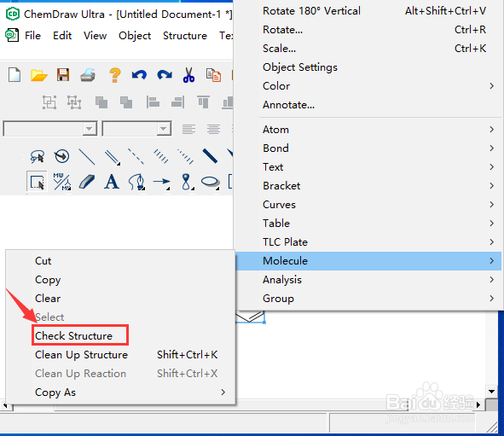The width and height of the screenshot is (504, 436).
Task: Click vertical scrollbar down arrow
Action: 491,392
